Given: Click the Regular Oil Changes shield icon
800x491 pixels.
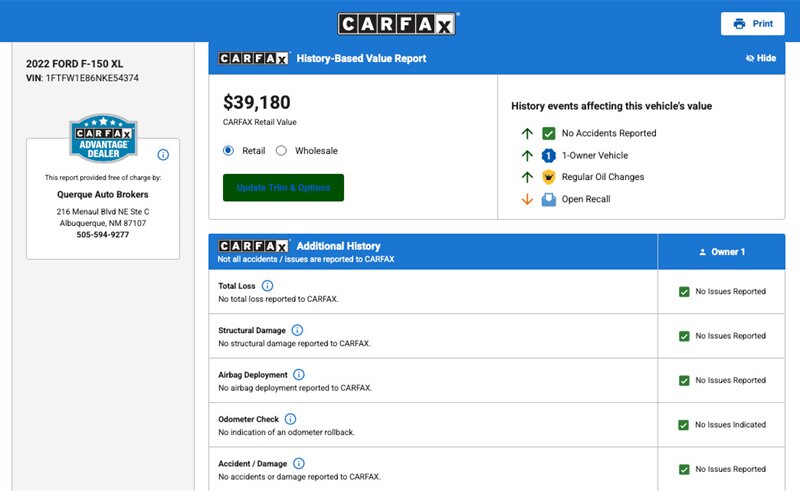Looking at the screenshot, I should 548,177.
